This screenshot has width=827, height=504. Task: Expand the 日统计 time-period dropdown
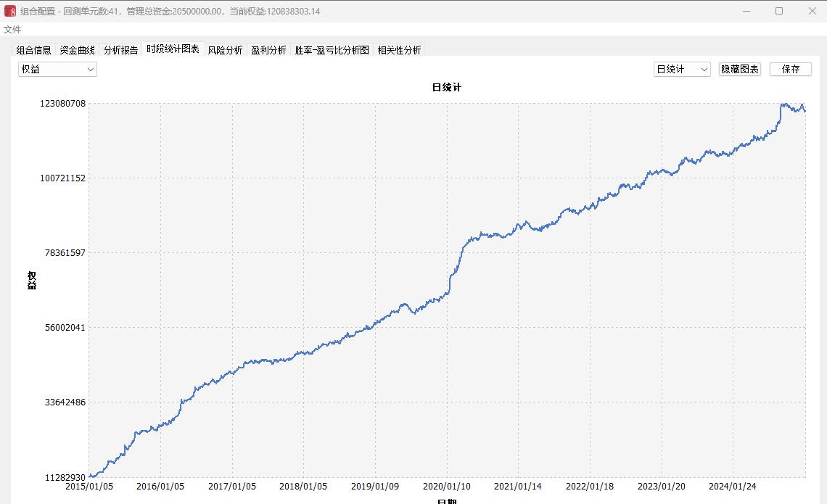682,68
